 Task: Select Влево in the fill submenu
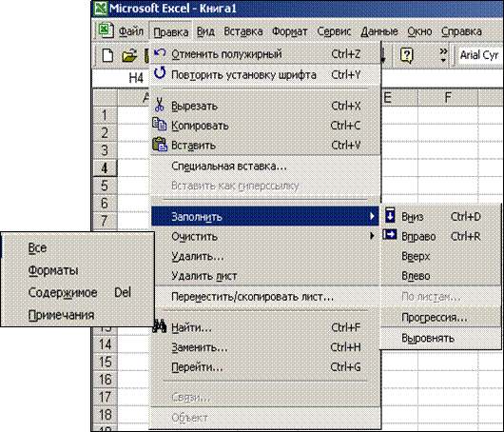point(440,276)
